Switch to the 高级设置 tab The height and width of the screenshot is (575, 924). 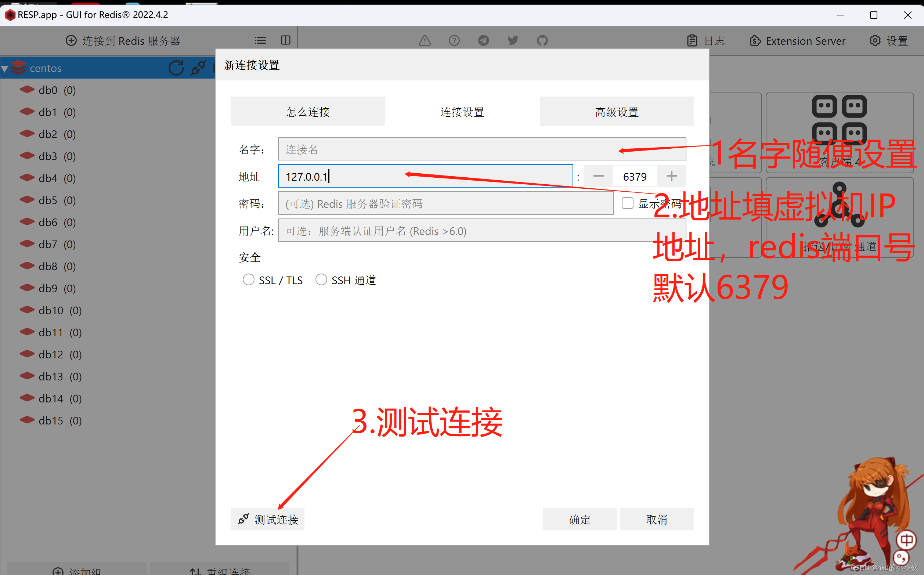pos(616,111)
